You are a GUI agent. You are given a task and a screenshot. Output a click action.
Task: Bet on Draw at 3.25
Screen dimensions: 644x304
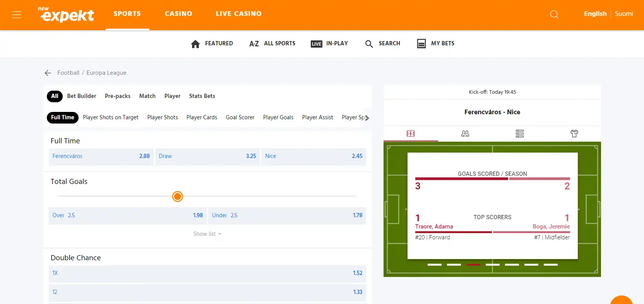pos(207,156)
